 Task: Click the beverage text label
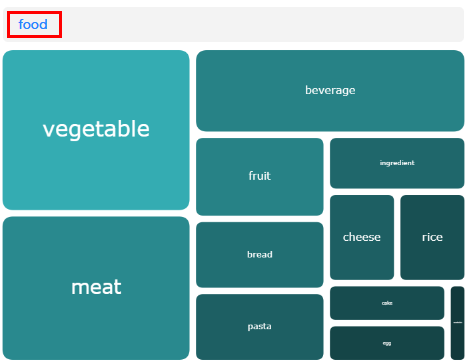[x=330, y=90]
